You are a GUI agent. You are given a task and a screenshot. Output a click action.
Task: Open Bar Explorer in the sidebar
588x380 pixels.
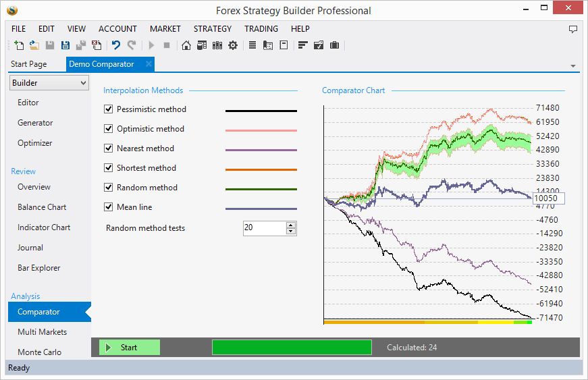click(x=39, y=267)
